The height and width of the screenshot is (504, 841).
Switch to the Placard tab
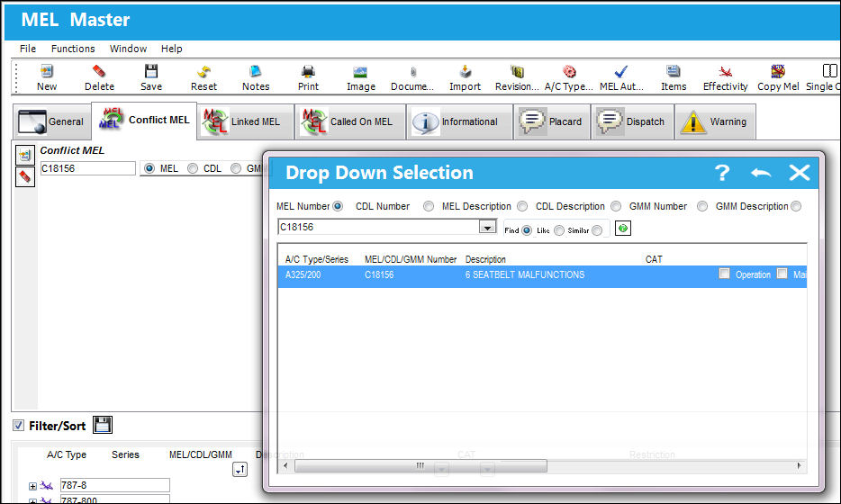(x=552, y=121)
